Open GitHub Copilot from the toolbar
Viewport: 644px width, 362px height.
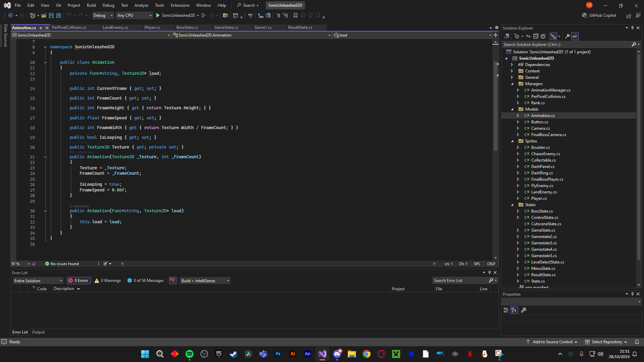[x=599, y=15]
